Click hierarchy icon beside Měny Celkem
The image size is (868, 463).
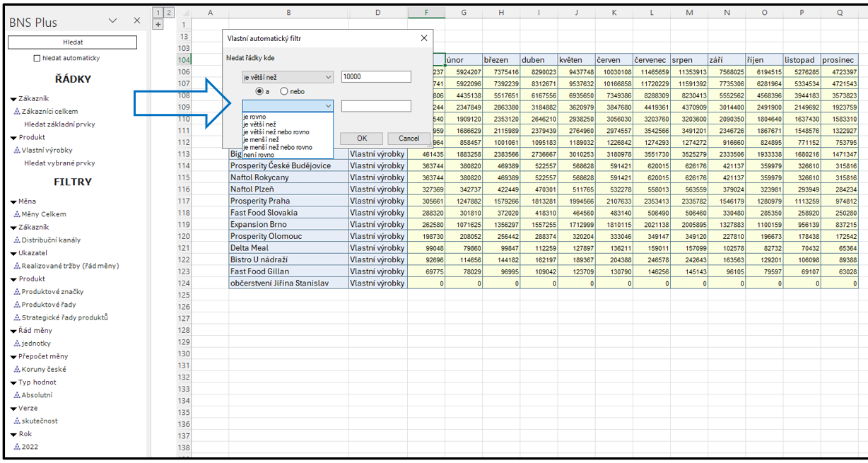17,215
